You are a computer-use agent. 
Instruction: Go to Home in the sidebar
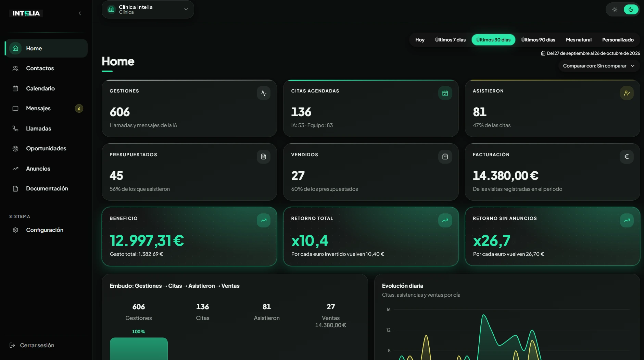pyautogui.click(x=46, y=48)
